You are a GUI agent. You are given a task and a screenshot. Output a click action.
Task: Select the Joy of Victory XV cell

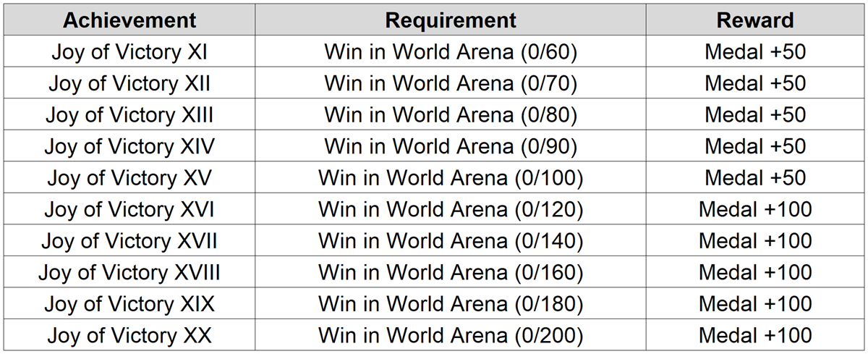[x=129, y=178]
